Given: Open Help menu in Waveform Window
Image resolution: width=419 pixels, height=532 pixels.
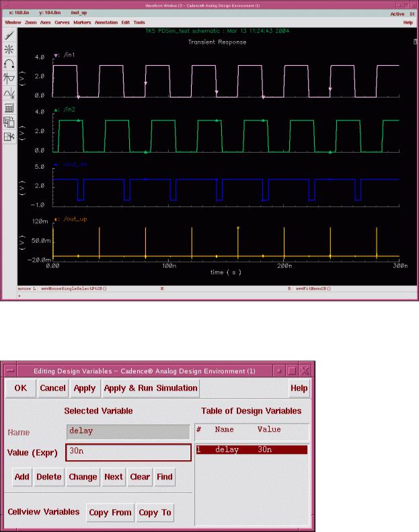Looking at the screenshot, I should coord(408,22).
